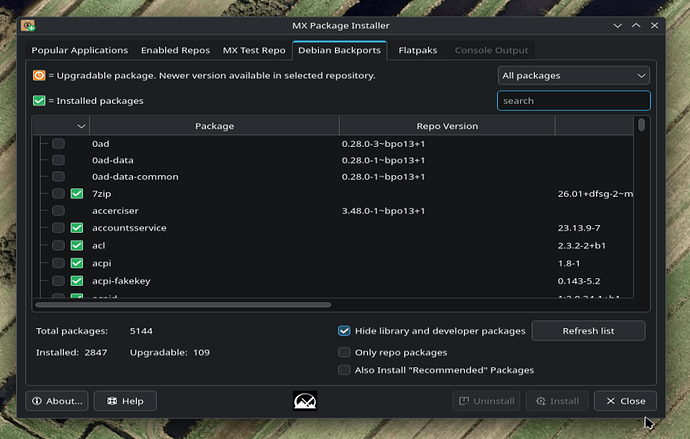Click the green installed icon beside acpi
690x439 pixels.
(77, 263)
